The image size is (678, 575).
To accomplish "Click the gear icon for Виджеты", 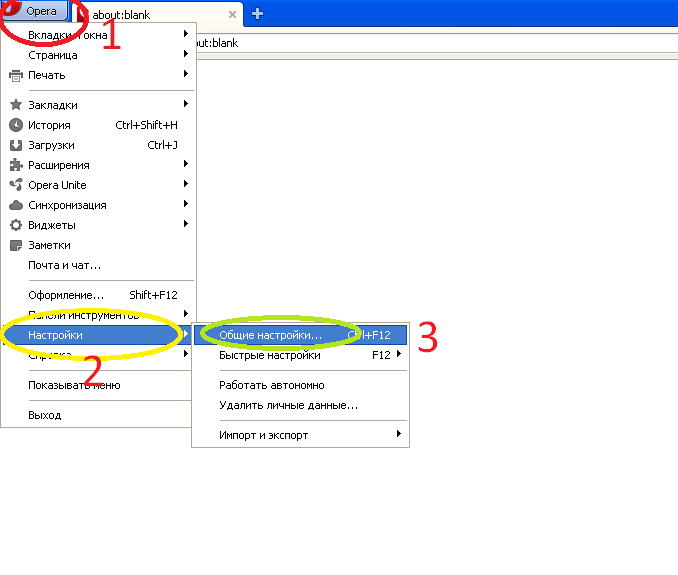I will coord(15,225).
